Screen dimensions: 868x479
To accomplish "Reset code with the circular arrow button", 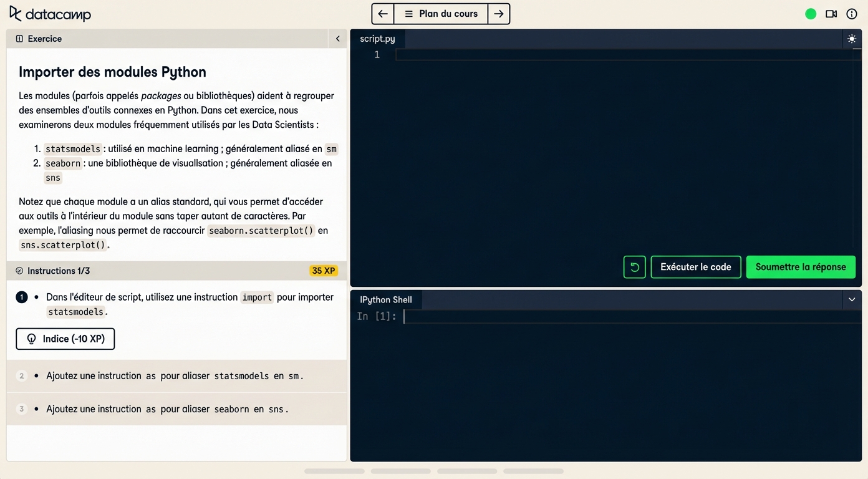I will (634, 267).
